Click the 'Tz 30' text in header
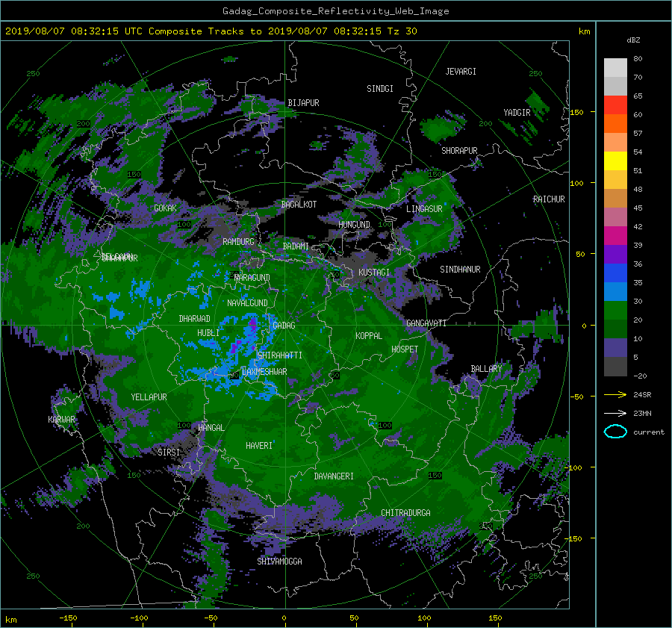The height and width of the screenshot is (628, 672). (402, 31)
